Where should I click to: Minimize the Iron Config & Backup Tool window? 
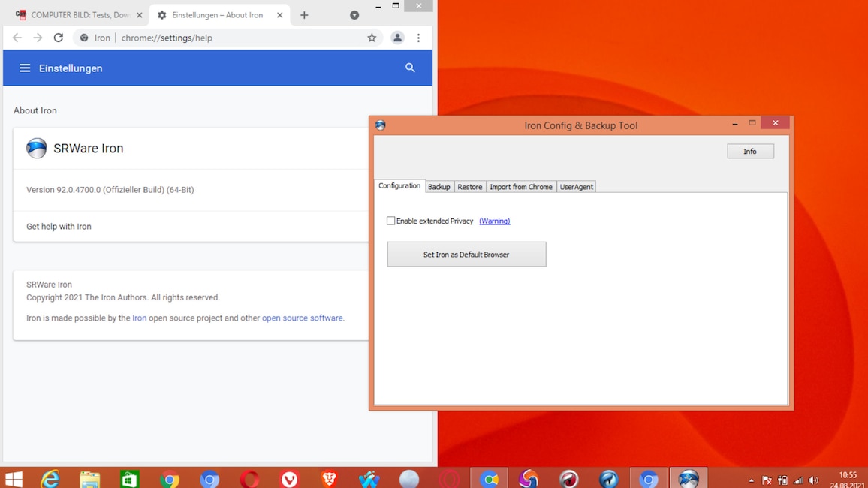pos(734,124)
